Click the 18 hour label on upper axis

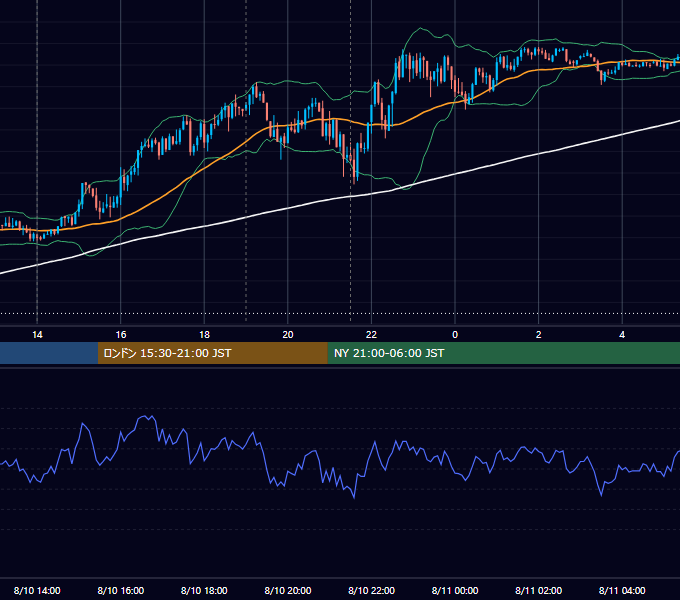[204, 335]
